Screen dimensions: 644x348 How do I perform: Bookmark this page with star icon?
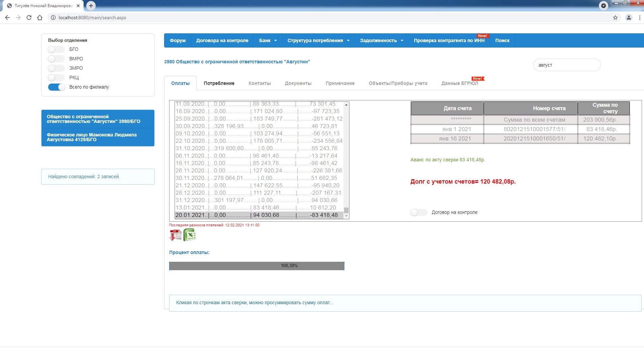pos(615,18)
